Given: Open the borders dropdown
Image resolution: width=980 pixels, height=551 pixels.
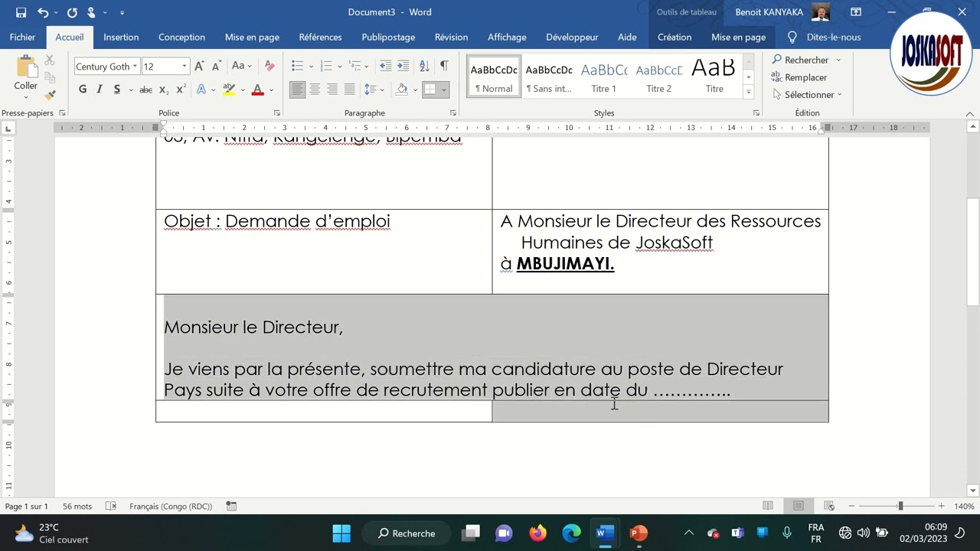Looking at the screenshot, I should coord(443,90).
